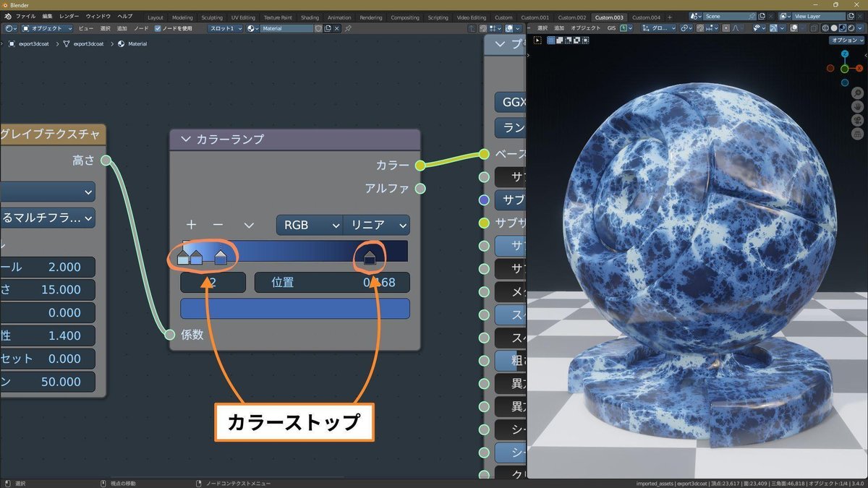This screenshot has height=488, width=868.
Task: Open the 編集 menu
Action: click(47, 17)
